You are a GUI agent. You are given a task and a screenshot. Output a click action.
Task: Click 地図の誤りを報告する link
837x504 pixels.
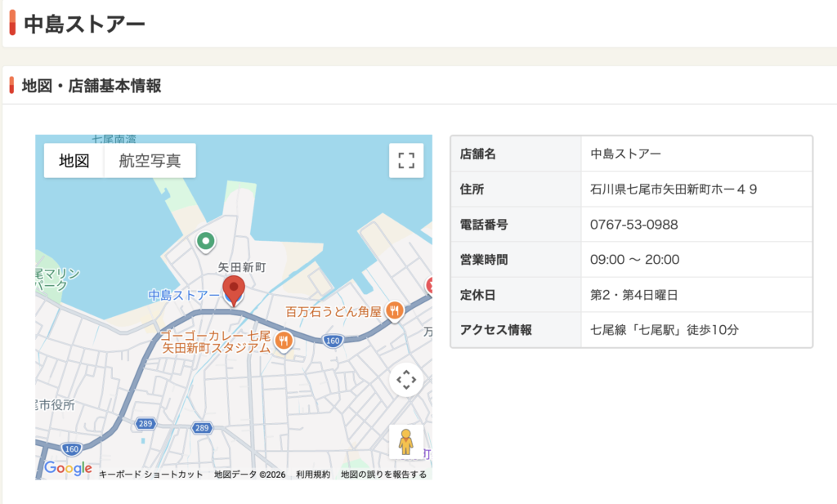tap(383, 475)
